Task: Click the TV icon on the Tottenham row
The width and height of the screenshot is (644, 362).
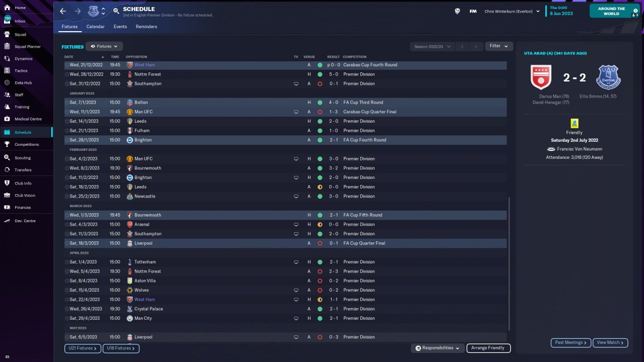Action: (x=296, y=262)
